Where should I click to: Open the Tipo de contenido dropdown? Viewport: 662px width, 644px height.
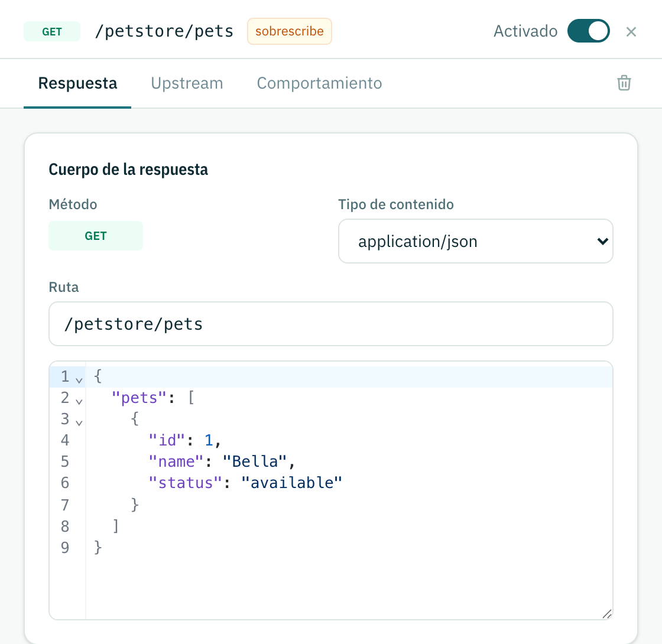click(x=475, y=241)
